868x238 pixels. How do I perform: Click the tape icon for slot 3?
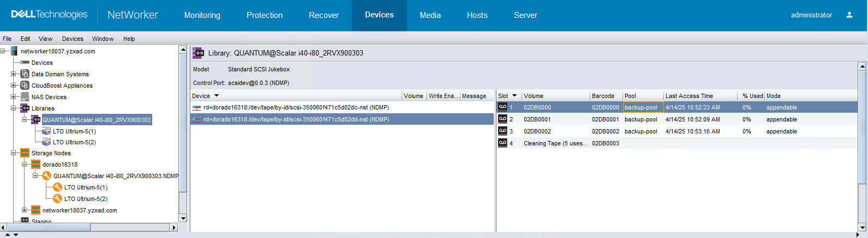(x=502, y=131)
